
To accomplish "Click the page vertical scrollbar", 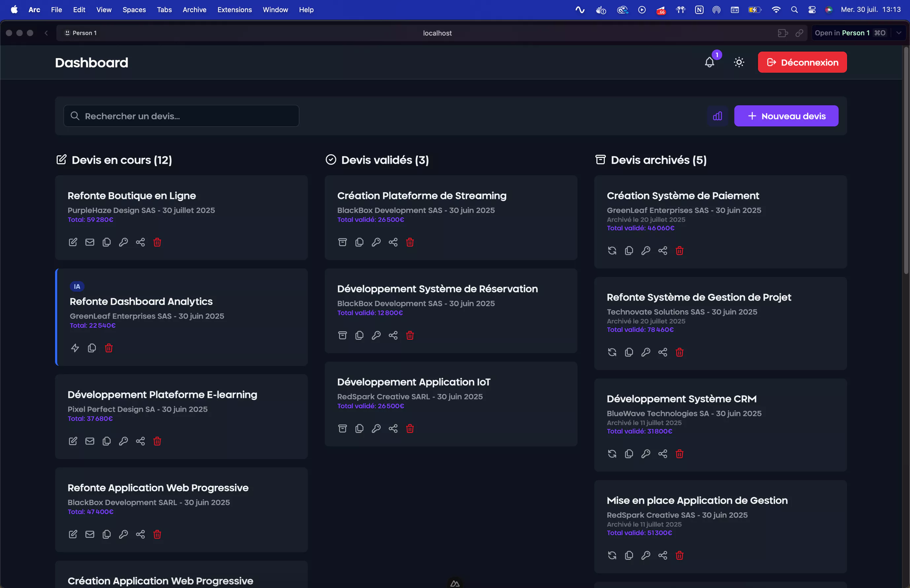I will [x=906, y=160].
